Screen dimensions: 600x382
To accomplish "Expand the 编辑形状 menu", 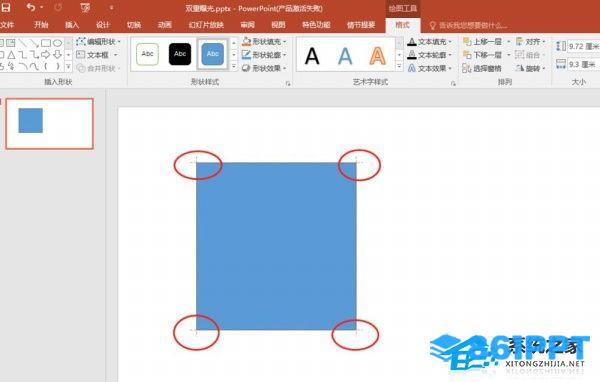I will tap(99, 41).
